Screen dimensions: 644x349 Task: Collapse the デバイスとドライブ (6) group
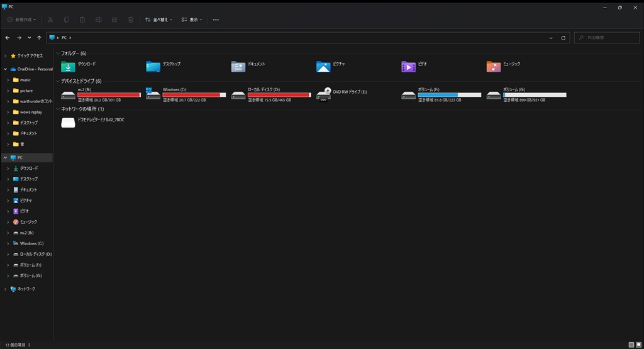click(58, 81)
